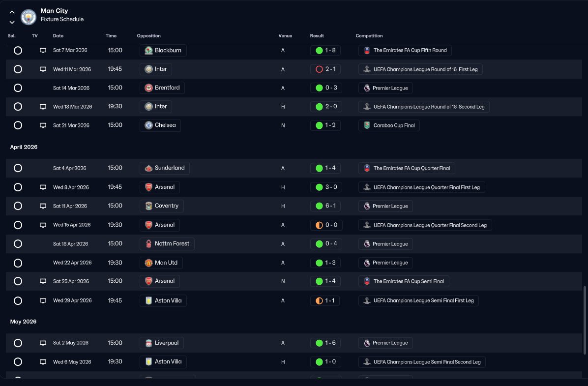This screenshot has width=588, height=386.
Task: Click the Carabao Cup Final trophy icon
Action: (x=367, y=125)
